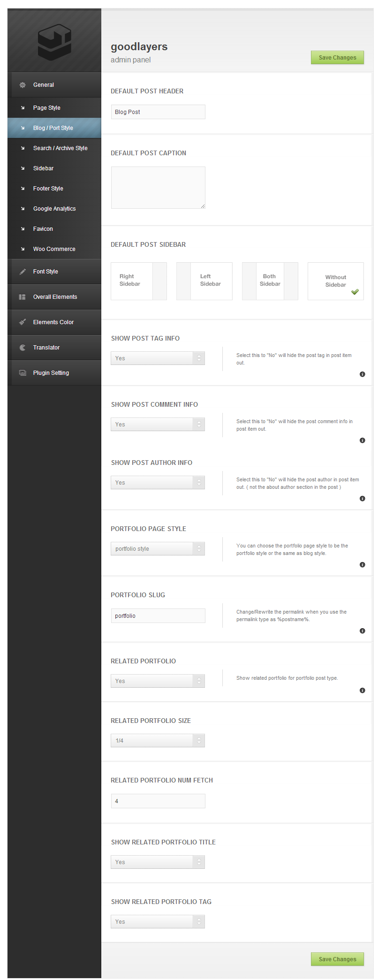
Task: Click the Overall Elements layout icon
Action: pos(22,297)
